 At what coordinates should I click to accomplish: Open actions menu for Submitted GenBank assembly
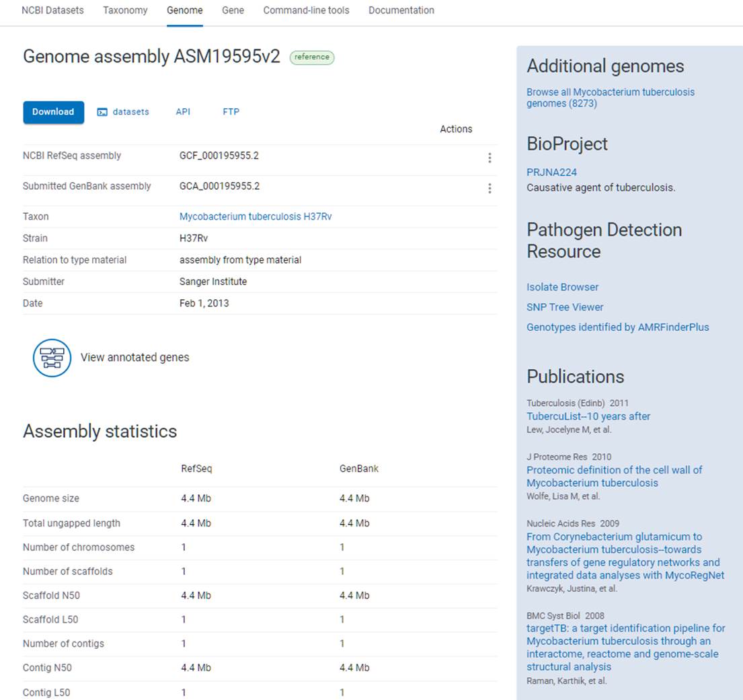(490, 188)
